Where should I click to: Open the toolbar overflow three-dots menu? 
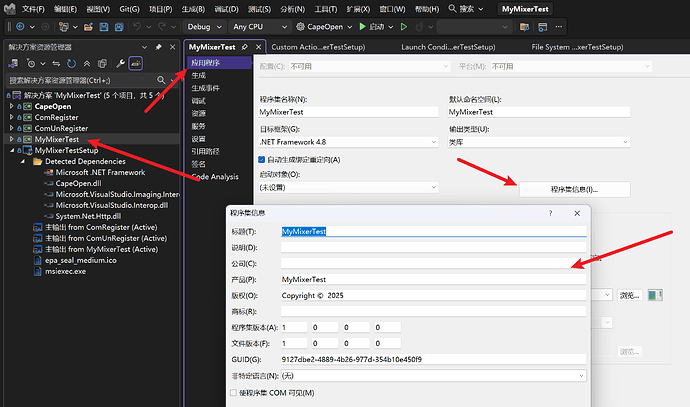tap(559, 27)
